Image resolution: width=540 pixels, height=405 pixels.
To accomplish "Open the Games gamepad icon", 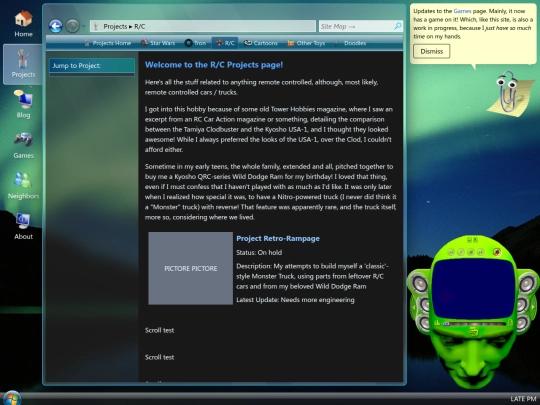I will pyautogui.click(x=23, y=145).
